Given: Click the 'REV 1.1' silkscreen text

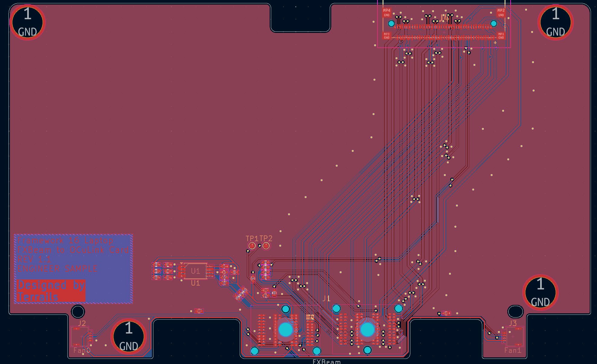Looking at the screenshot, I should (x=34, y=259).
